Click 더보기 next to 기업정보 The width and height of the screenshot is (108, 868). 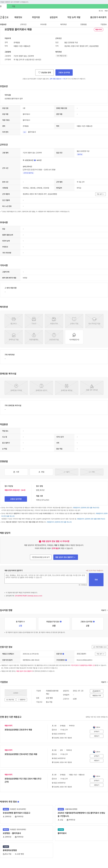pyautogui.click(x=104, y=682)
